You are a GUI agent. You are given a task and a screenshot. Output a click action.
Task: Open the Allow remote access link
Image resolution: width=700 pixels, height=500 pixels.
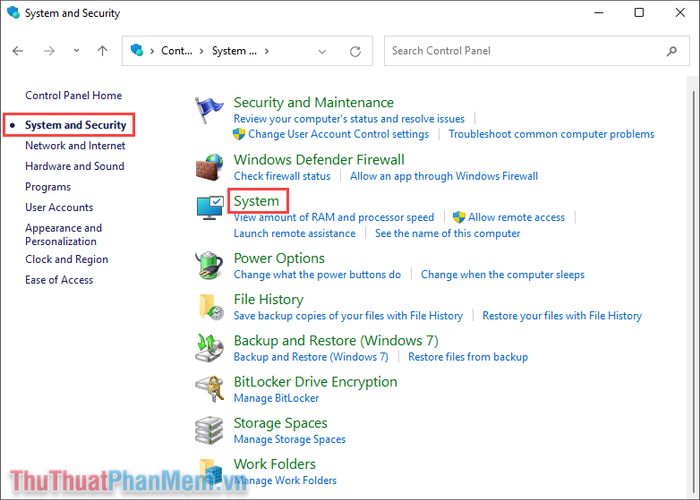point(516,217)
